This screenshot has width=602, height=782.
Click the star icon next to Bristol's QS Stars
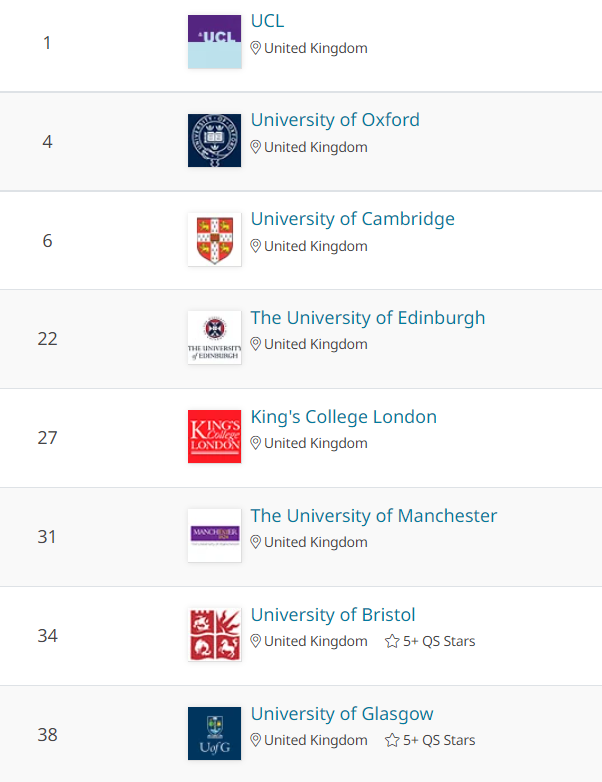[x=392, y=641]
